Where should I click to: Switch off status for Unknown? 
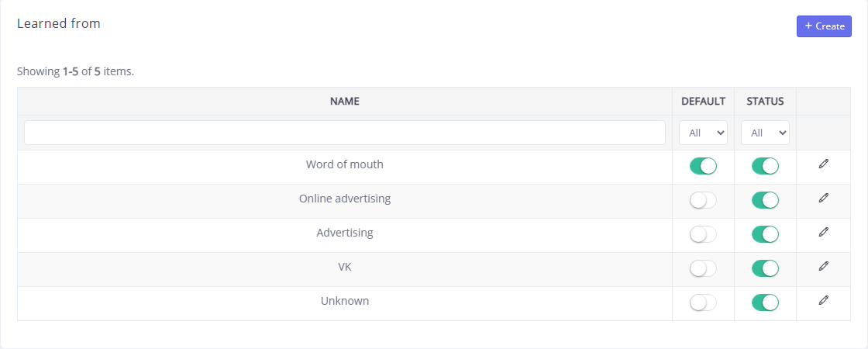point(765,302)
